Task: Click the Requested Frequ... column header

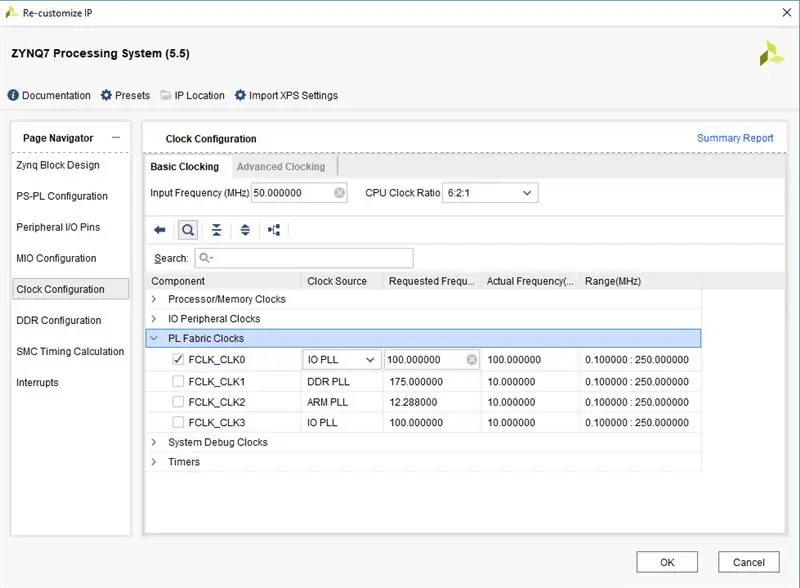Action: tap(432, 281)
